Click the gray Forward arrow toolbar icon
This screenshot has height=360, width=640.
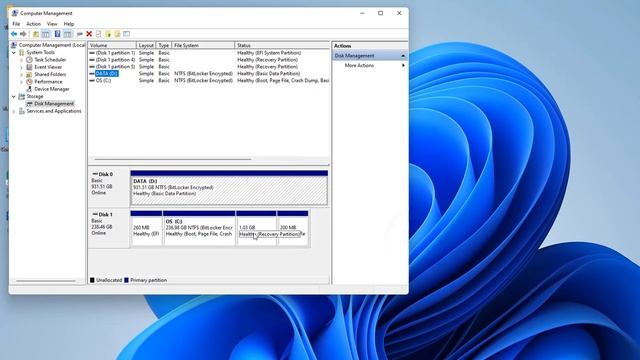pos(23,34)
